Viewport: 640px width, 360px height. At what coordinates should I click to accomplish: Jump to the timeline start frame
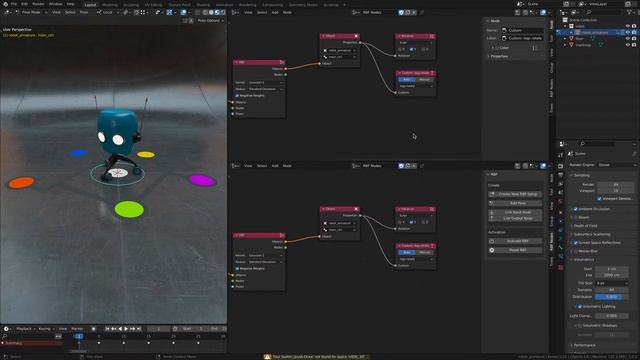click(x=108, y=329)
